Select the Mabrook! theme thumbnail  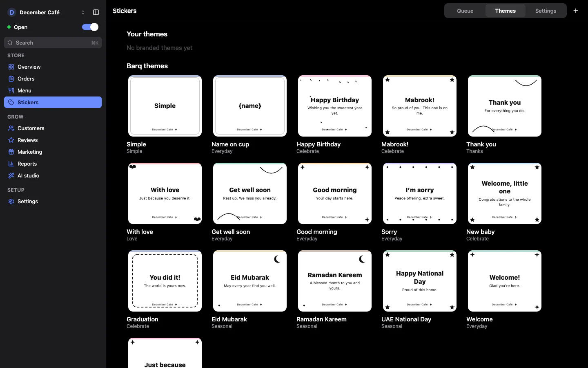[420, 106]
